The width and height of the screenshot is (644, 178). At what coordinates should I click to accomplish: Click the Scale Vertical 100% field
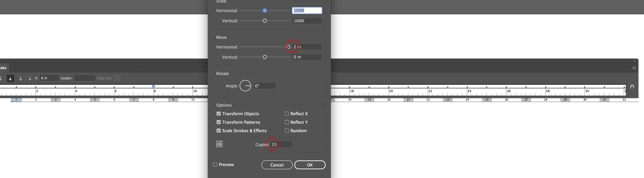click(307, 21)
